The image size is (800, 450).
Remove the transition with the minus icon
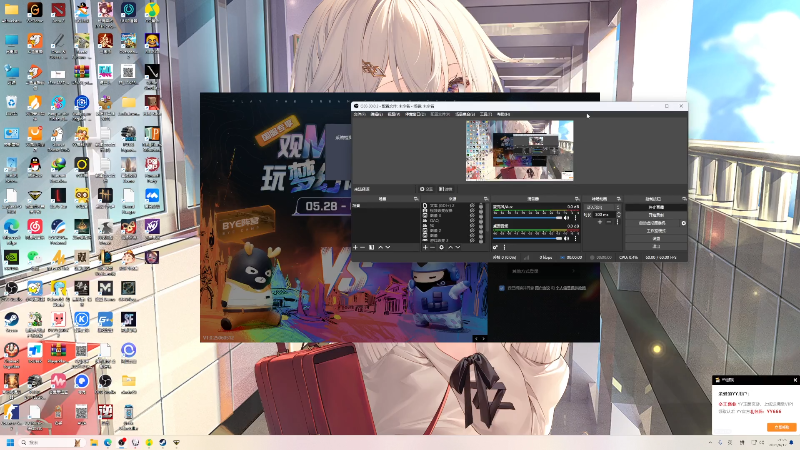click(x=609, y=222)
